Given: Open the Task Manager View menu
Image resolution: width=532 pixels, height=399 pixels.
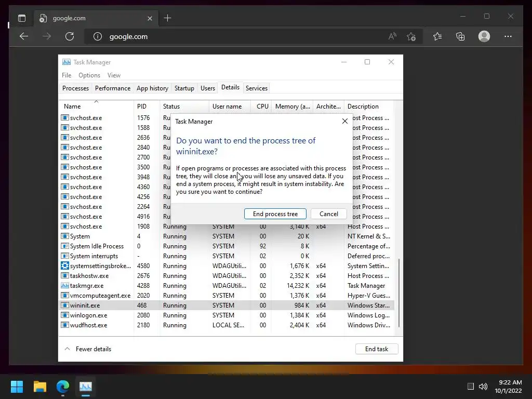Looking at the screenshot, I should [x=114, y=75].
